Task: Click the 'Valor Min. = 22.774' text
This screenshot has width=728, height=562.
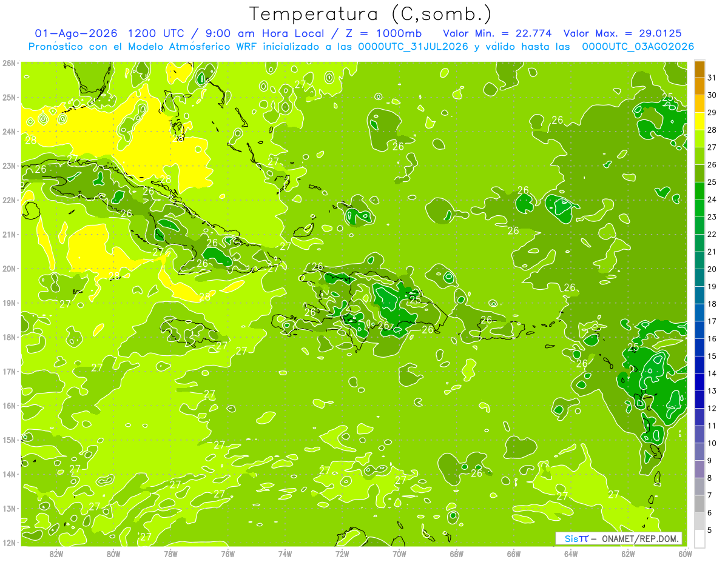Action: 497,33
